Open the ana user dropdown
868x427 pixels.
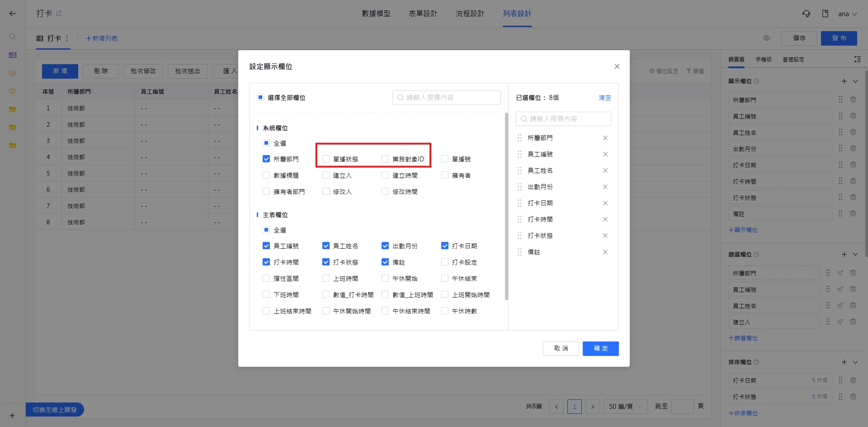[x=848, y=14]
